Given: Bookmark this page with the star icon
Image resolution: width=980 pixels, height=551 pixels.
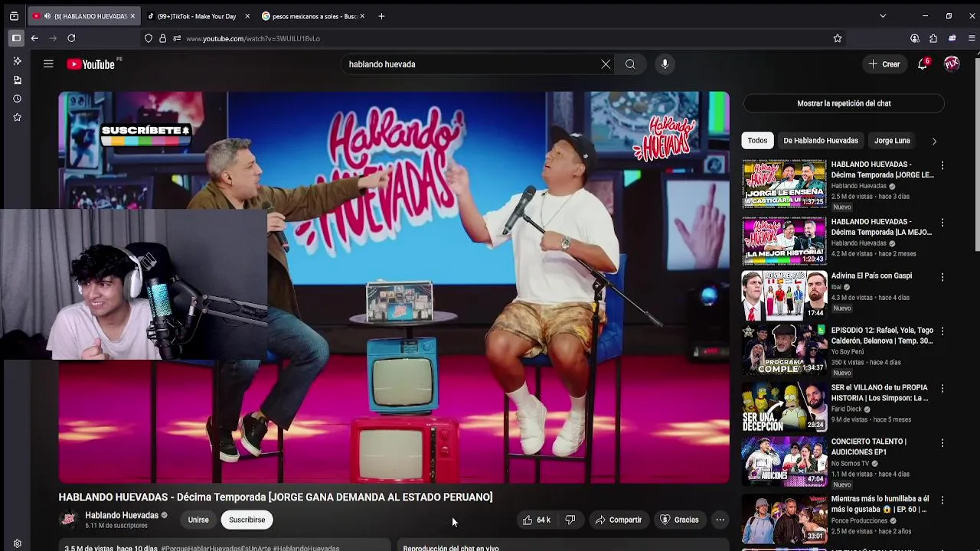Looking at the screenshot, I should pos(838,38).
